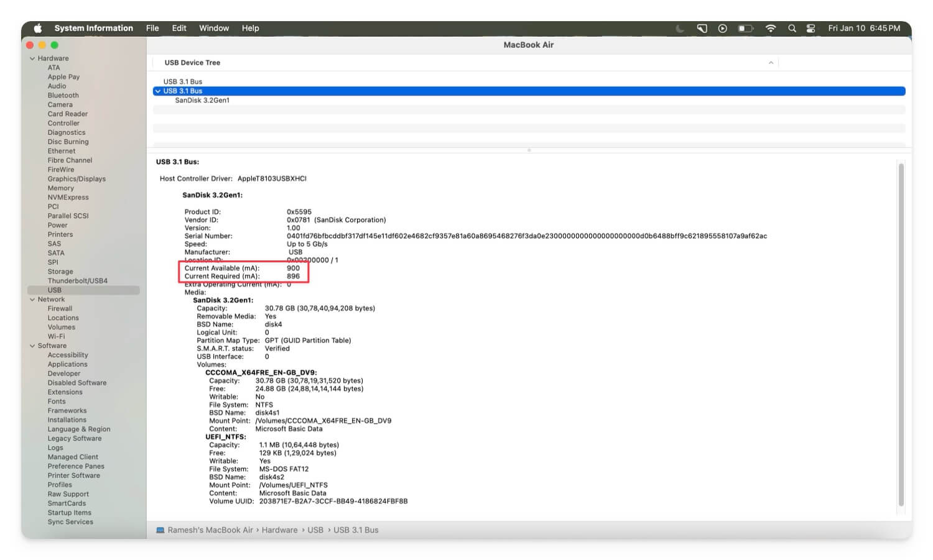Select Storage in the Hardware list
The height and width of the screenshot is (560, 933).
60,271
